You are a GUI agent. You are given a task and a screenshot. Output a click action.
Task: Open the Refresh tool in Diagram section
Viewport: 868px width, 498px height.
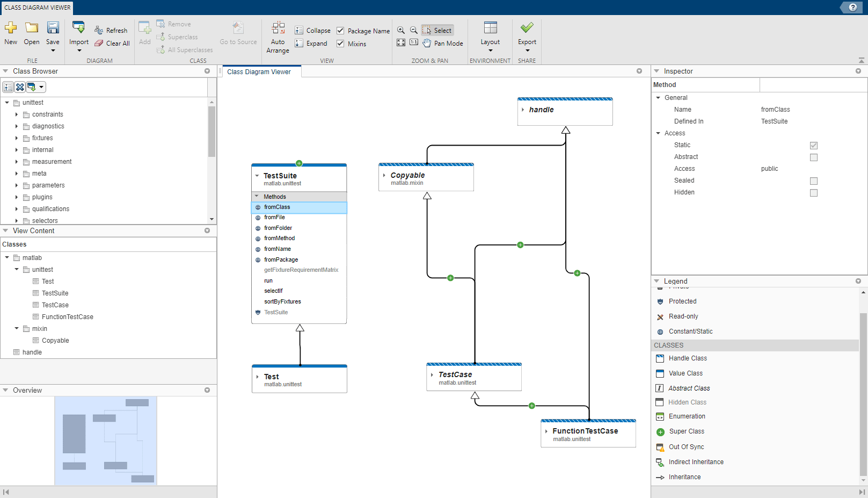pos(112,30)
